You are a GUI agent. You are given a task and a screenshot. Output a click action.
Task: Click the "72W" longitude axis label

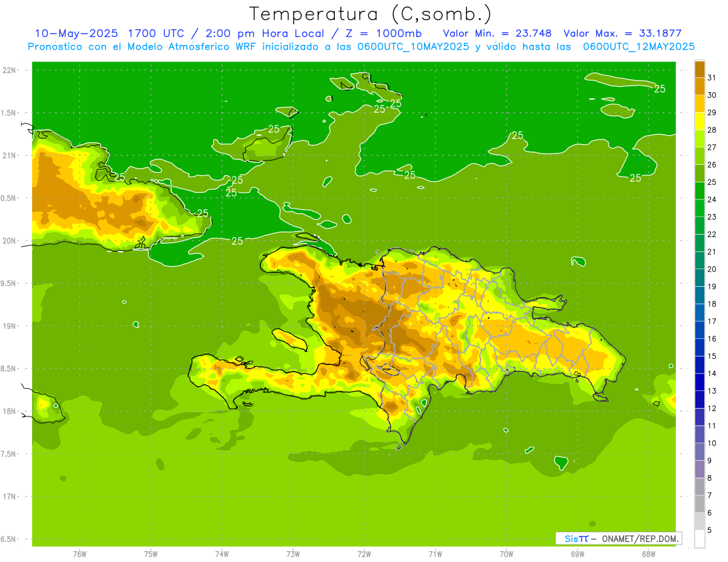364,554
